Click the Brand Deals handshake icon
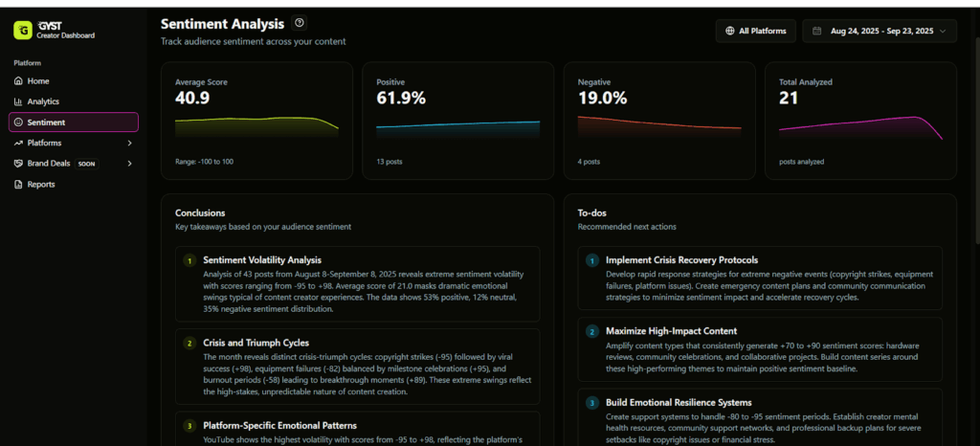This screenshot has width=980, height=446. (18, 164)
